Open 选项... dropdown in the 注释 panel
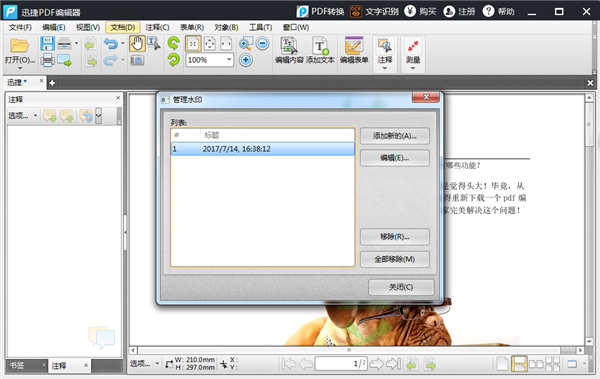 pyautogui.click(x=22, y=116)
